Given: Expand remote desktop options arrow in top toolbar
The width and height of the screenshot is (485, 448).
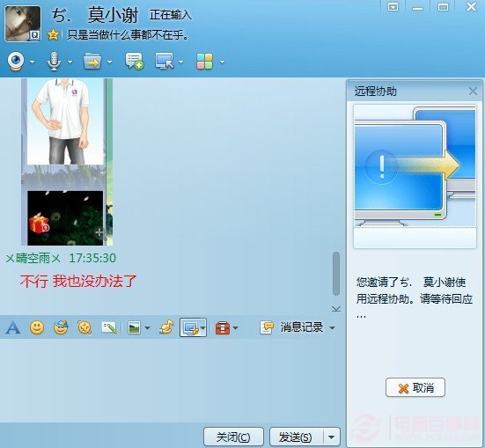Looking at the screenshot, I should pyautogui.click(x=180, y=62).
